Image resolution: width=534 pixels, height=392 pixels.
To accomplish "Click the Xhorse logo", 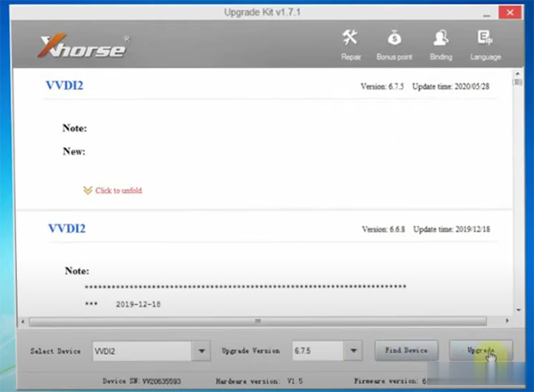I will 84,46.
